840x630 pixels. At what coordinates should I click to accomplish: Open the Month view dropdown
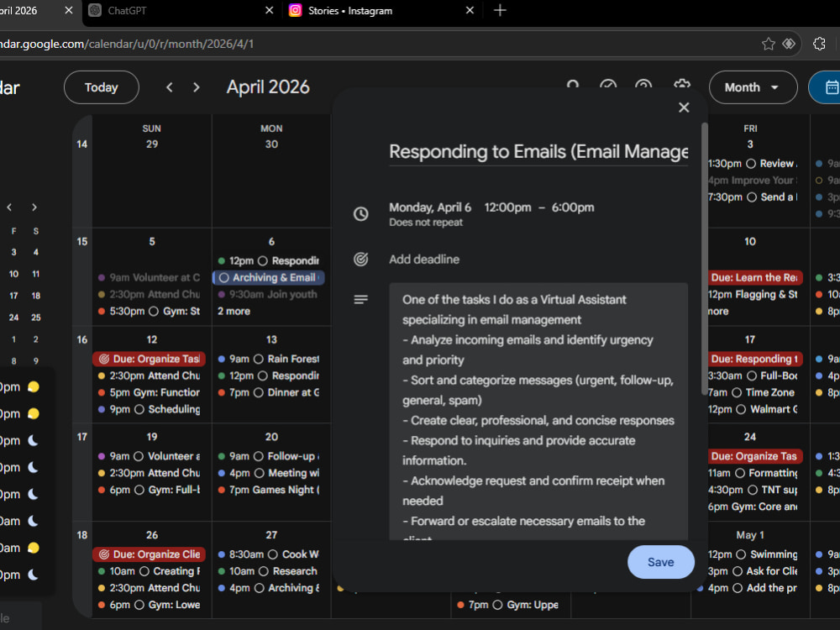[x=753, y=87]
